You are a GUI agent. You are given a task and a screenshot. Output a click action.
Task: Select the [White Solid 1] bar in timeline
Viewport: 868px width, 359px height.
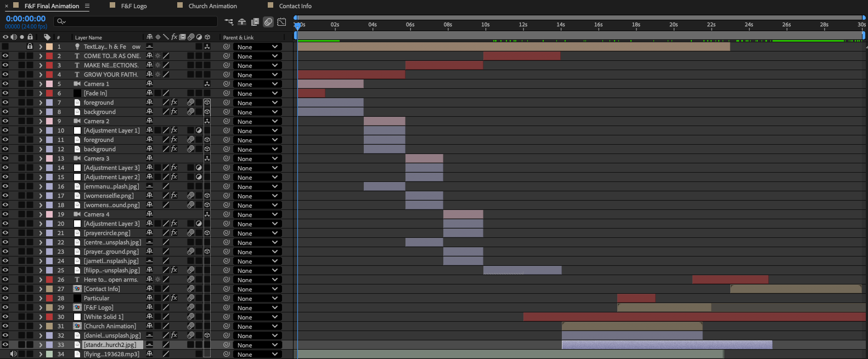click(x=694, y=317)
